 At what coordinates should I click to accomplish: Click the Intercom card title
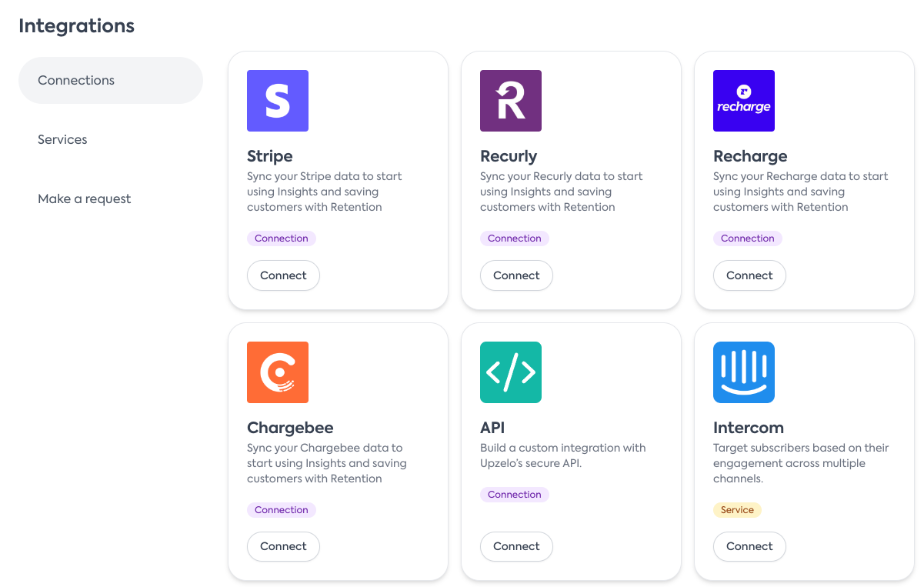pos(749,428)
